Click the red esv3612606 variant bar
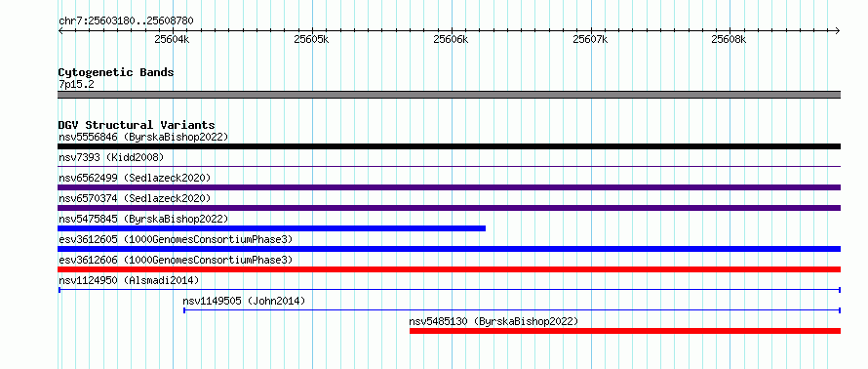Image resolution: width=868 pixels, height=369 pixels. (x=449, y=269)
